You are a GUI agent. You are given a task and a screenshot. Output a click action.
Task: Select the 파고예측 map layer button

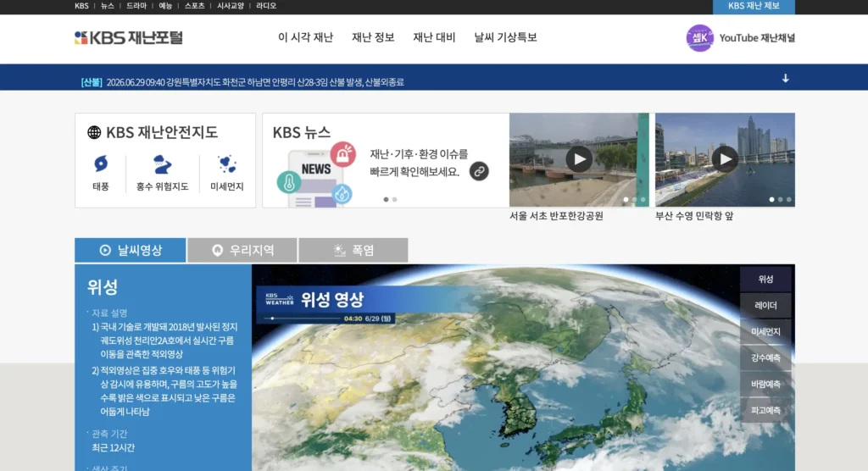click(765, 410)
